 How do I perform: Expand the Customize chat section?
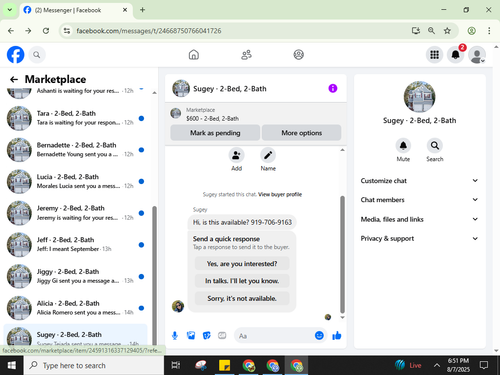[419, 181]
